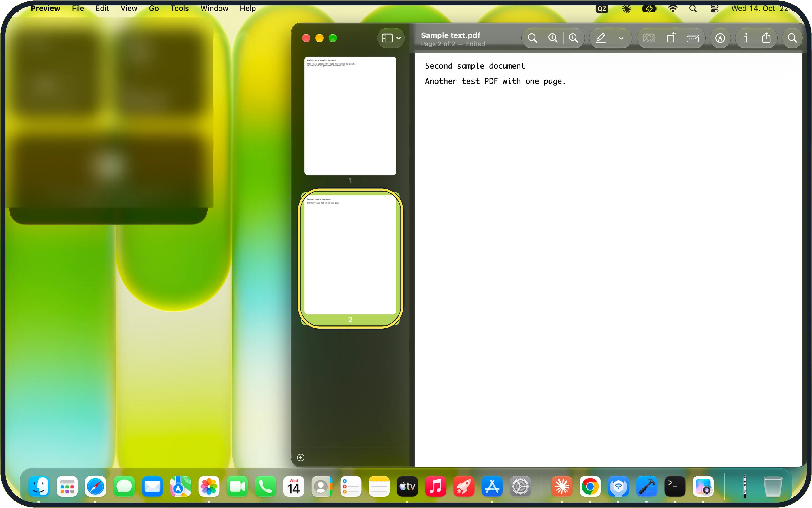Image resolution: width=812 pixels, height=508 pixels.
Task: Select the Highlight pen tool
Action: point(601,38)
